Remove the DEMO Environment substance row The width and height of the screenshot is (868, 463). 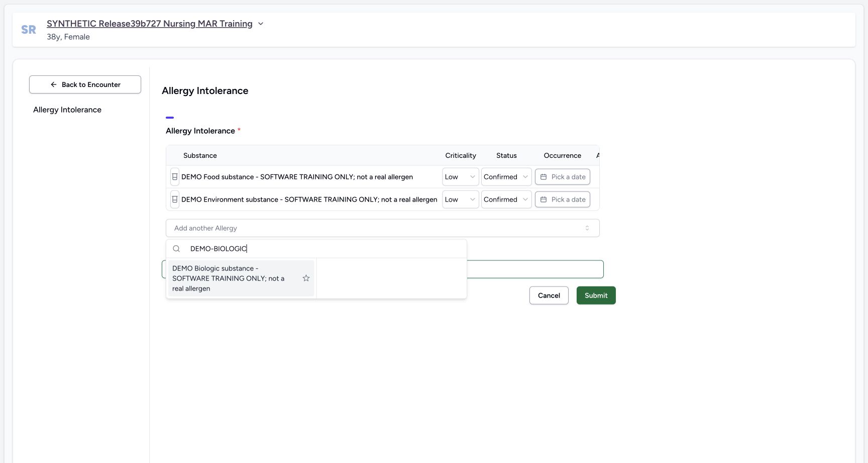point(175,200)
